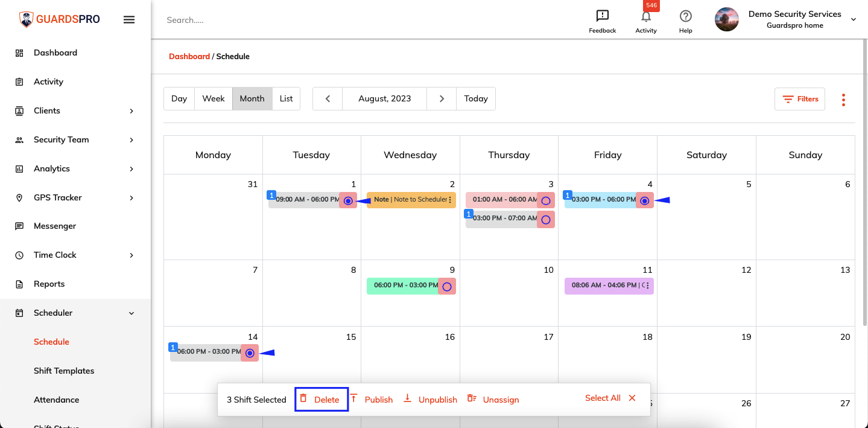Click the search field at the top
The image size is (868, 428).
click(x=241, y=19)
